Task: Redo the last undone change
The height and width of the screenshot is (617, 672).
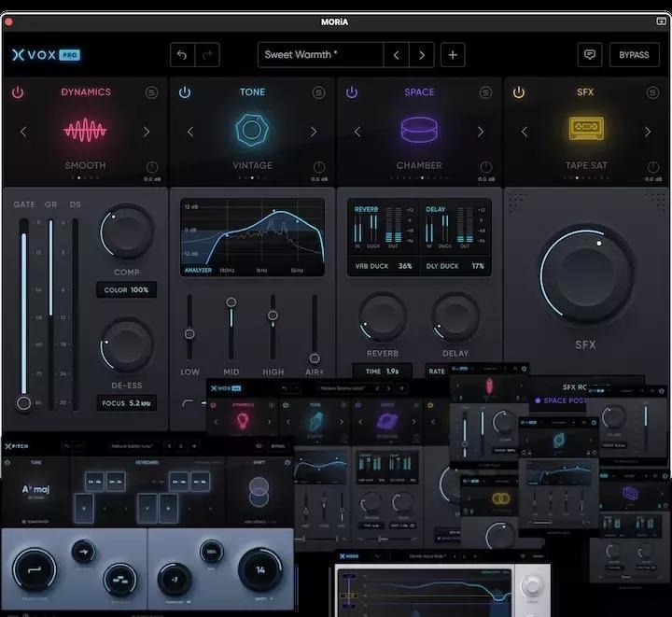Action: tap(207, 55)
